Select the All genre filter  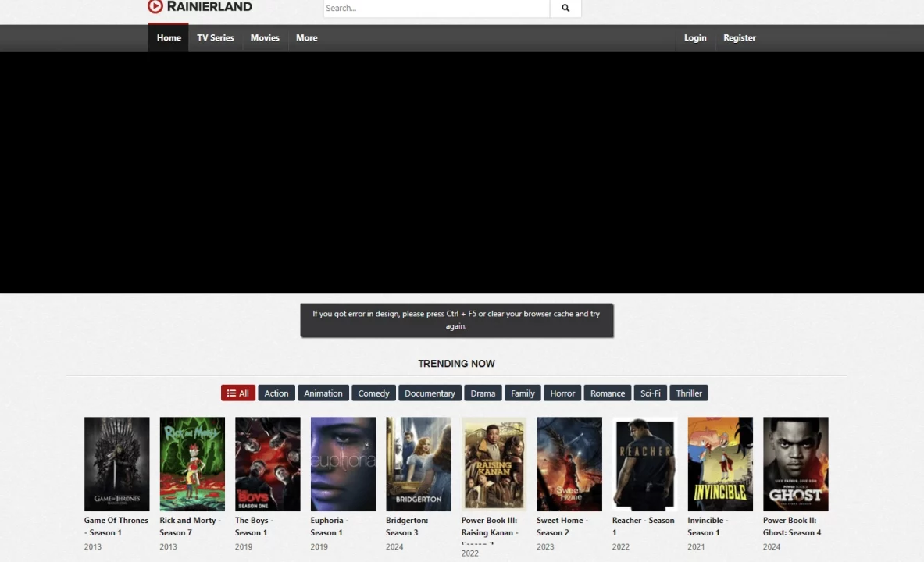[238, 393]
